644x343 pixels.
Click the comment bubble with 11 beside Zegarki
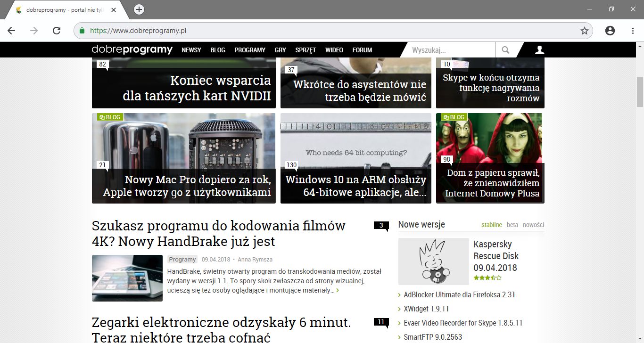click(381, 322)
